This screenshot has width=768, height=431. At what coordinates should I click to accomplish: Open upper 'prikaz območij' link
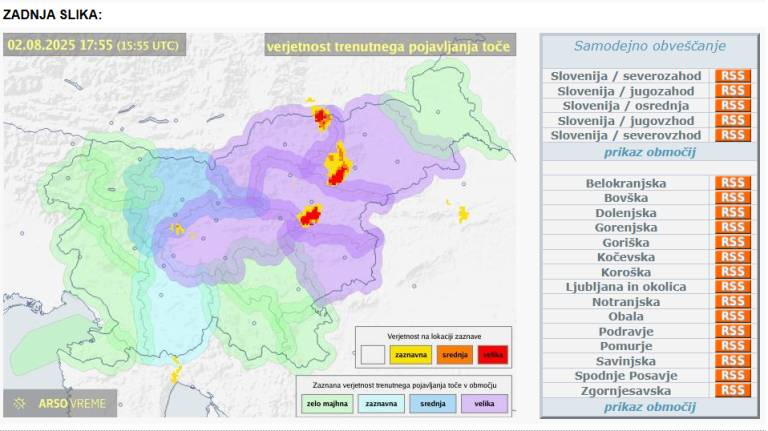click(x=649, y=152)
